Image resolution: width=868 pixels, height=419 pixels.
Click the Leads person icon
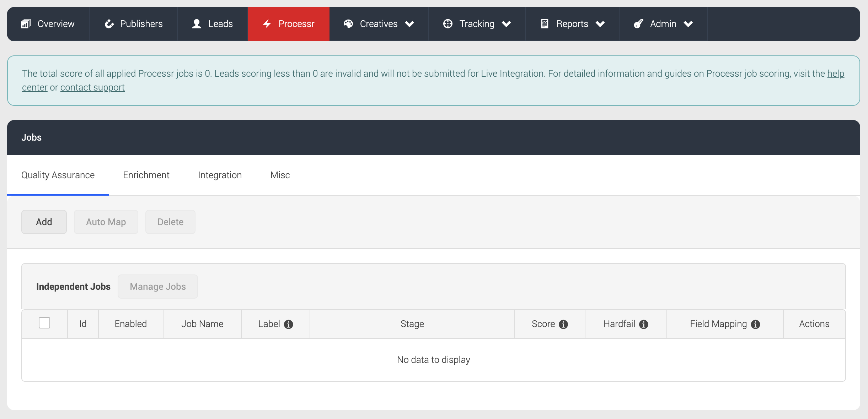(x=197, y=24)
